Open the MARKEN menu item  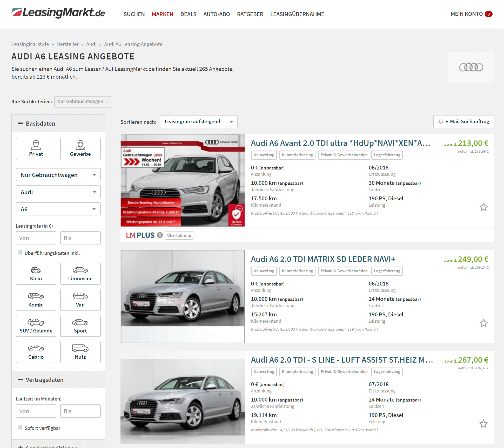163,14
